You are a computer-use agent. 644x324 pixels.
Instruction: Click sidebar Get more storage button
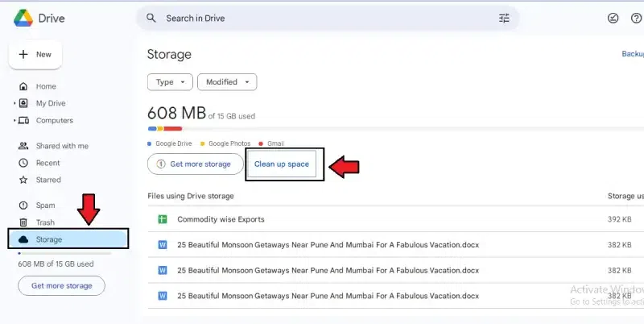click(61, 285)
